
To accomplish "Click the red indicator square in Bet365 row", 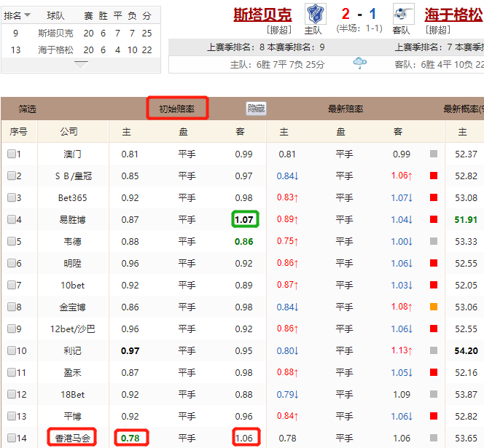I will (434, 197).
